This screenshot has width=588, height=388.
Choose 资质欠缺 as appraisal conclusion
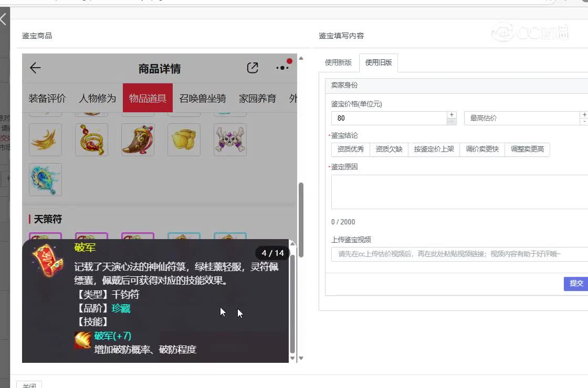click(x=389, y=149)
